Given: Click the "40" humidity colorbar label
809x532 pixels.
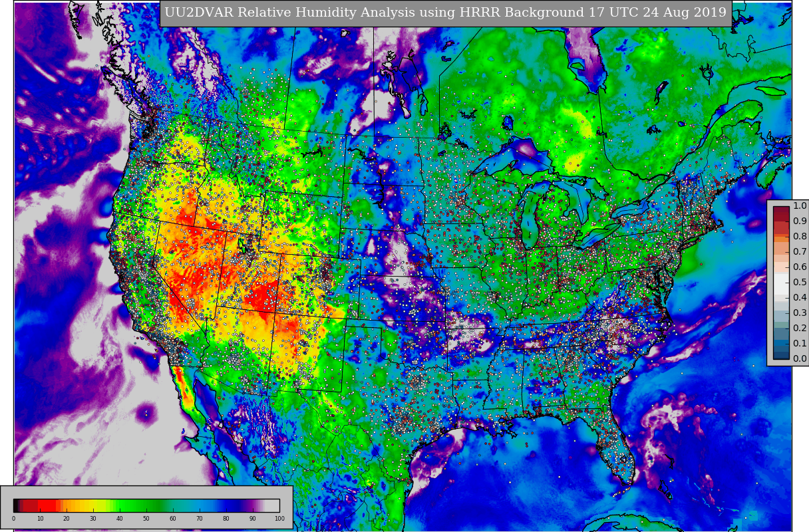Looking at the screenshot, I should click(x=120, y=519).
